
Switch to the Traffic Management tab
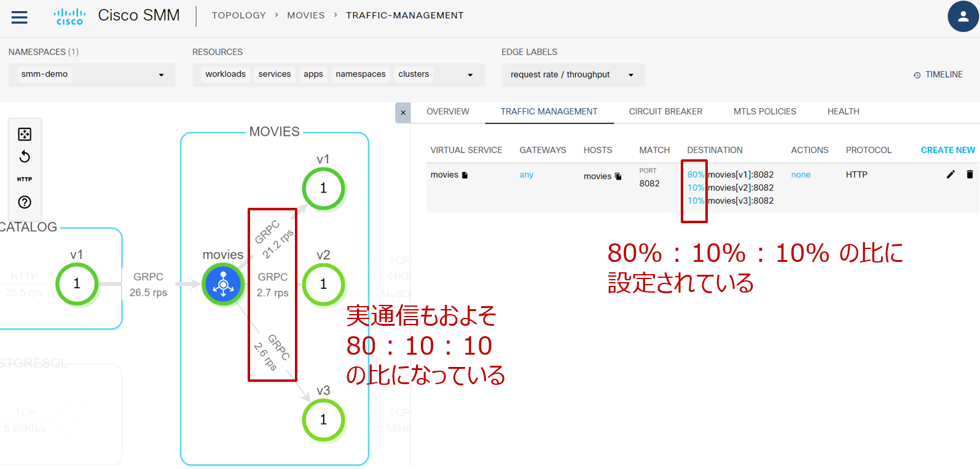click(x=549, y=111)
